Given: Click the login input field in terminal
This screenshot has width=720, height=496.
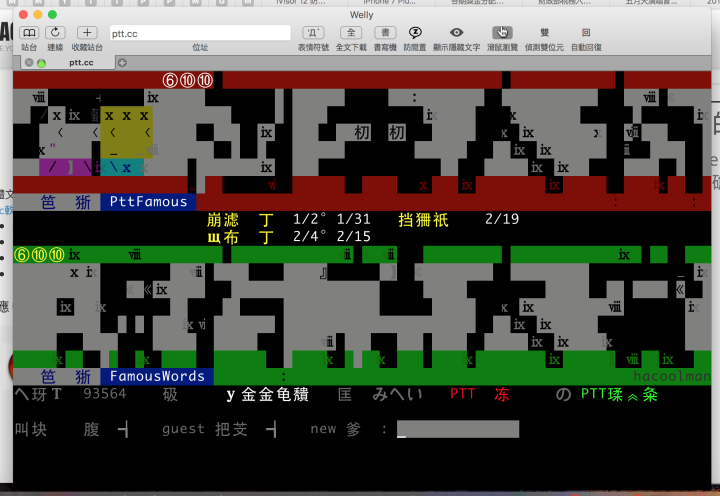Looking at the screenshot, I should pyautogui.click(x=458, y=429).
